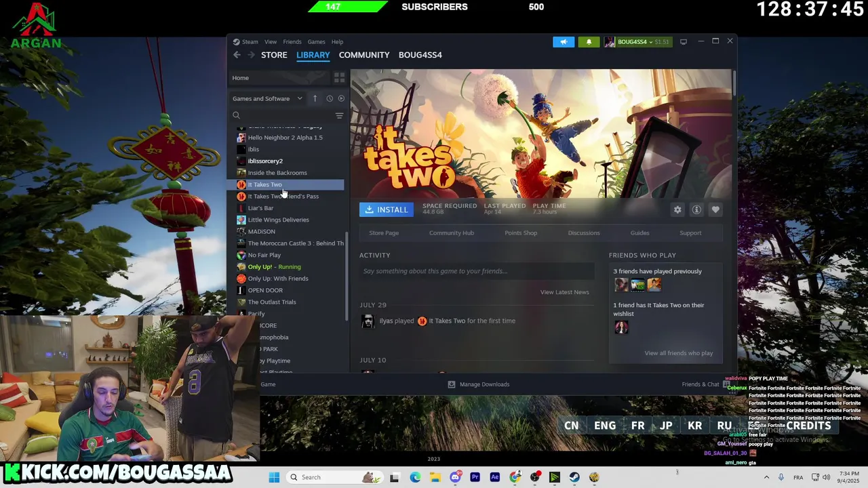Click the library search magnifier icon
The image size is (868, 488).
(236, 115)
